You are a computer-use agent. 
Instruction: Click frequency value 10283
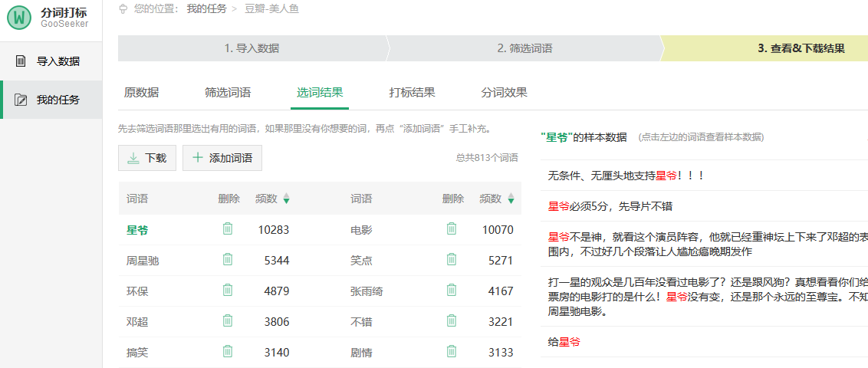pyautogui.click(x=274, y=230)
